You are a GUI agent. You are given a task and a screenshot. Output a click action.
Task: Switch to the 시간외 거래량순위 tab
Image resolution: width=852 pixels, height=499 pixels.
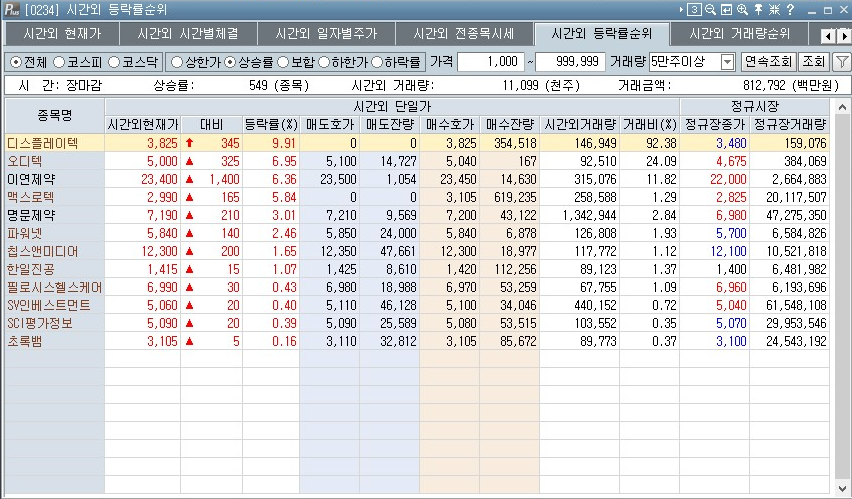tap(740, 34)
